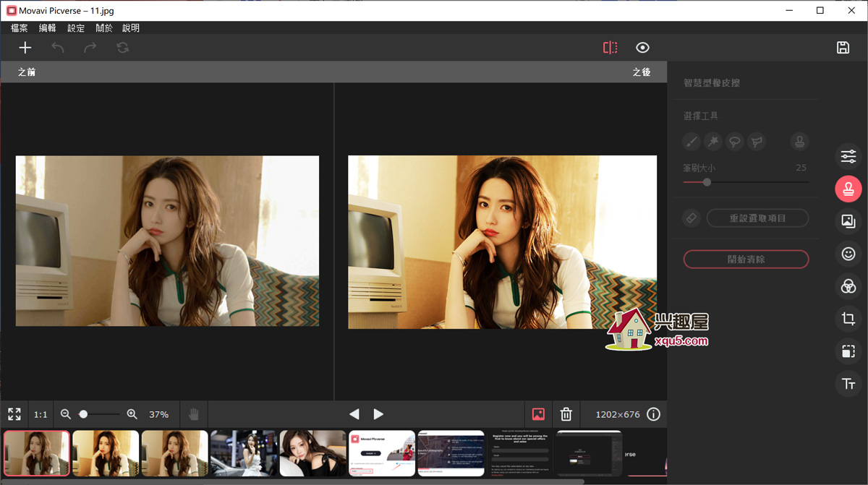Click the save floppy disk icon

click(x=843, y=48)
